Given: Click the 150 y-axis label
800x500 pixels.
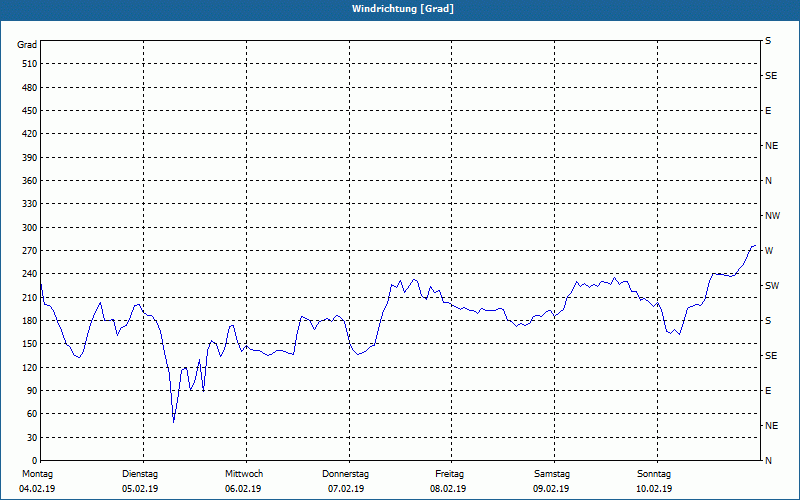Looking at the screenshot, I should point(30,343).
